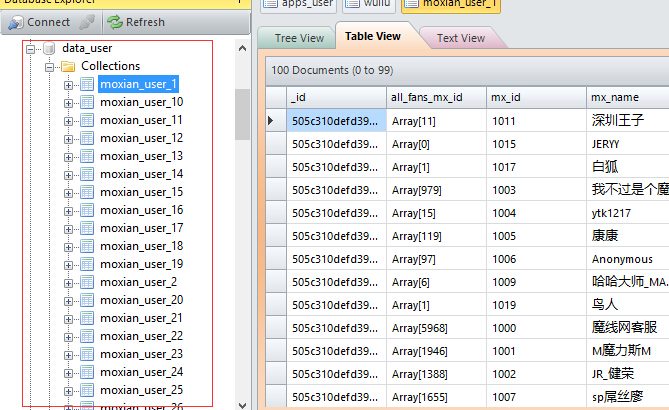The height and width of the screenshot is (410, 669).
Task: Click the row selector for mx_id 1000
Action: 276,328
